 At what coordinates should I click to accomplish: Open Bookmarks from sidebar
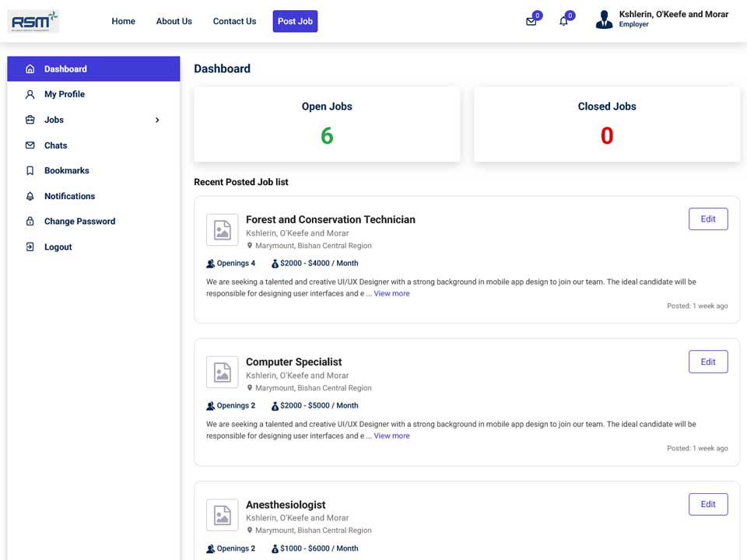pos(93,170)
